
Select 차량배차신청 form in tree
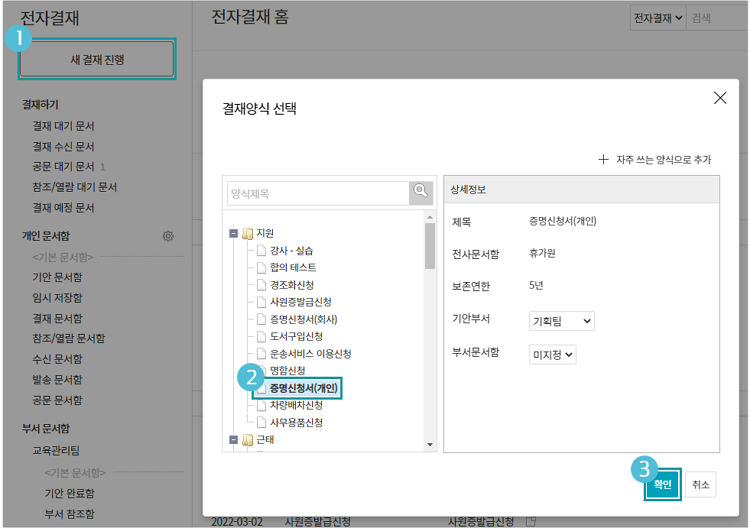click(296, 405)
